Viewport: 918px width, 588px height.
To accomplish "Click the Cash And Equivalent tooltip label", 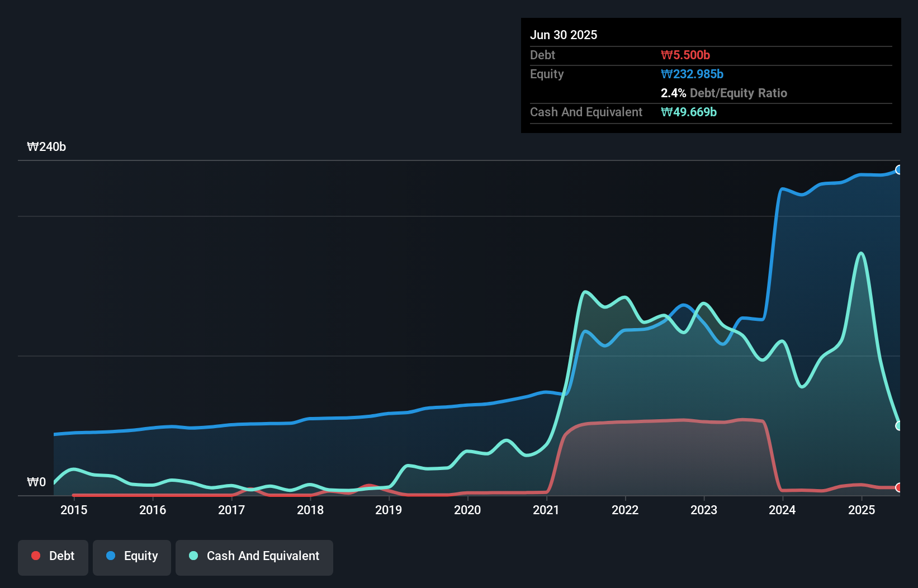I will tap(586, 112).
